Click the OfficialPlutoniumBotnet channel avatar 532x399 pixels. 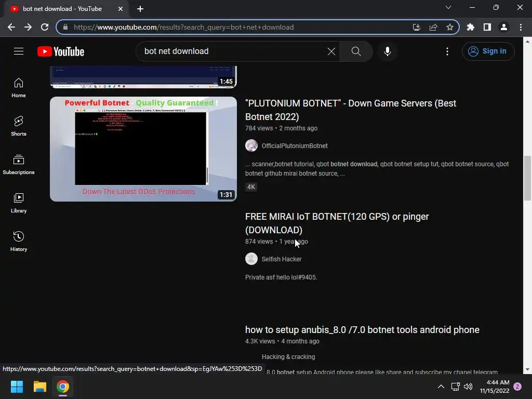[251, 145]
